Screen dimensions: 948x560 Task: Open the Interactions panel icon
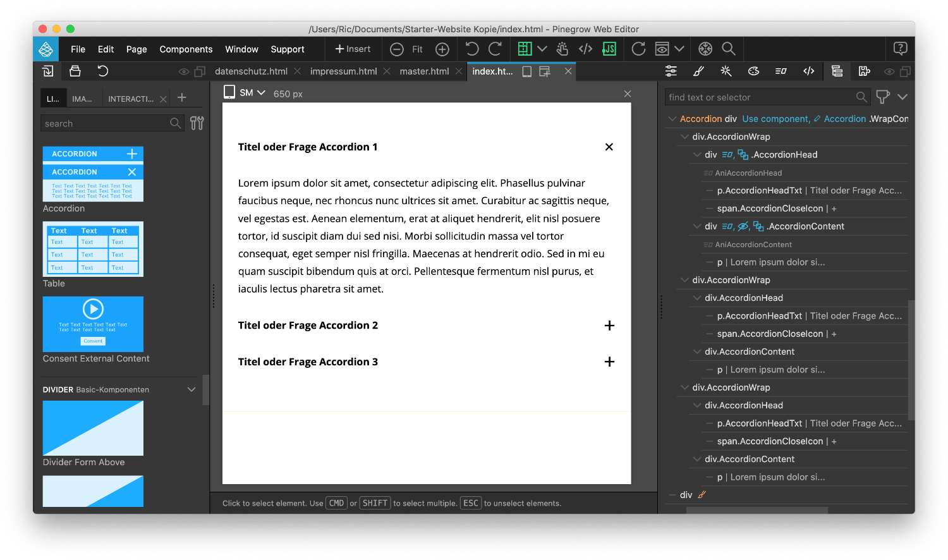[781, 71]
